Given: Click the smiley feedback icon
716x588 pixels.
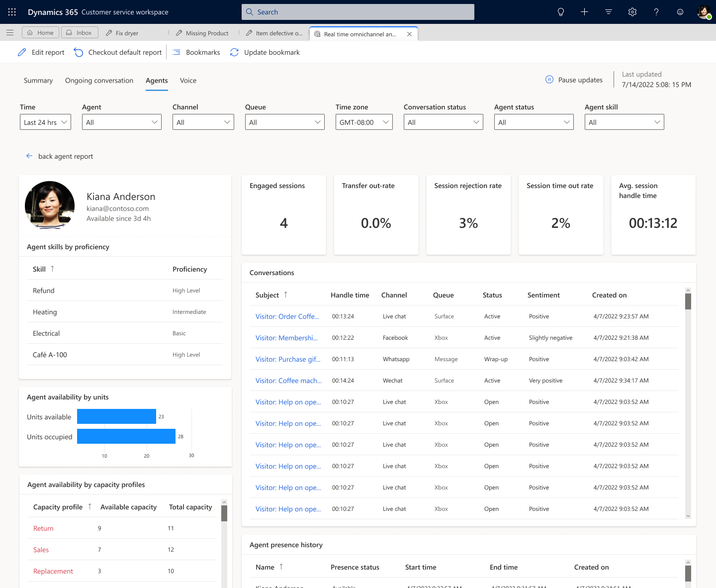Looking at the screenshot, I should coord(680,12).
